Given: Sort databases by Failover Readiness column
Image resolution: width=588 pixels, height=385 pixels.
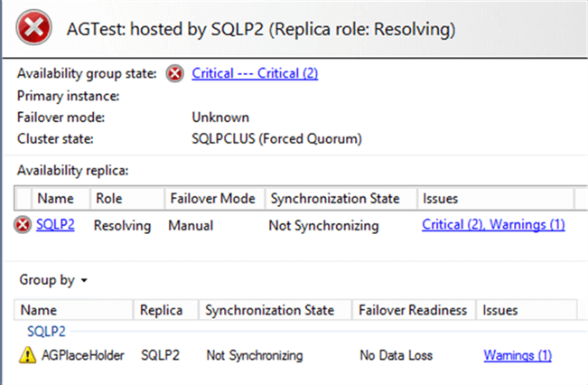Looking at the screenshot, I should [413, 310].
